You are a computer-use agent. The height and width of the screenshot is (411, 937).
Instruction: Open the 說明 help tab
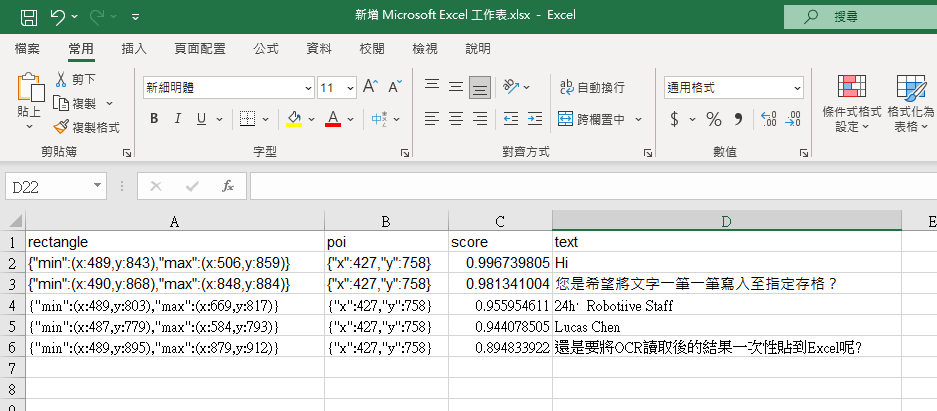pyautogui.click(x=478, y=49)
